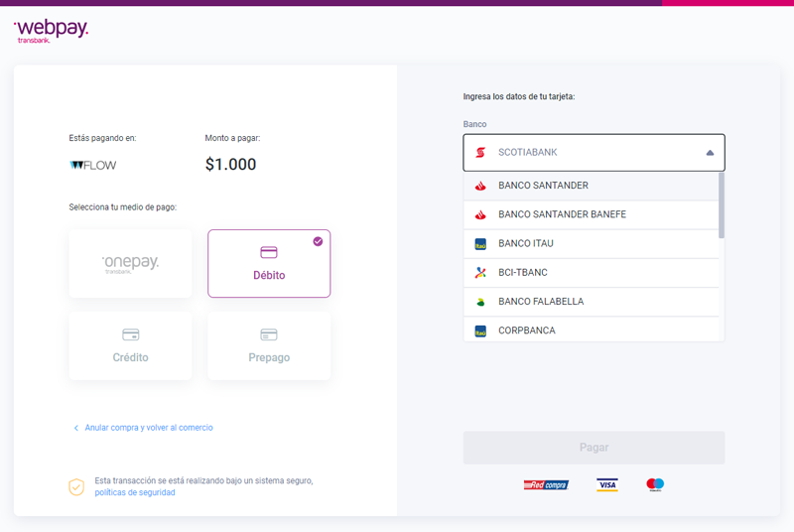Choose CORPBANCA from the dropdown
The image size is (794, 532).
[x=591, y=330]
